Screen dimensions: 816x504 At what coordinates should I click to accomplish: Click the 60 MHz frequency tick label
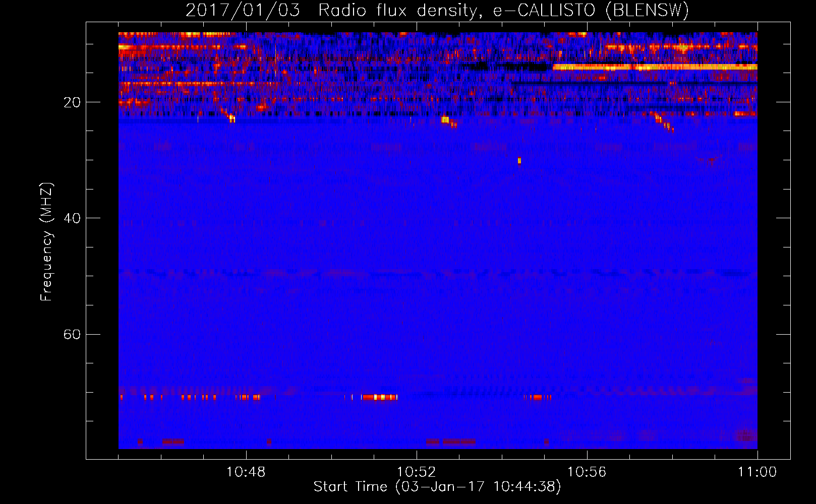72,334
